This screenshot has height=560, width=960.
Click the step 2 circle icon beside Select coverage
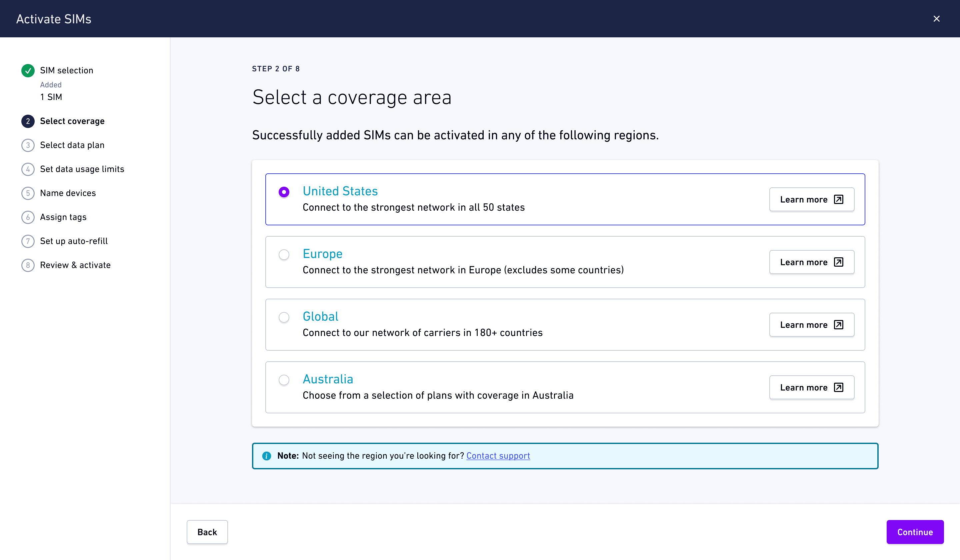point(28,121)
